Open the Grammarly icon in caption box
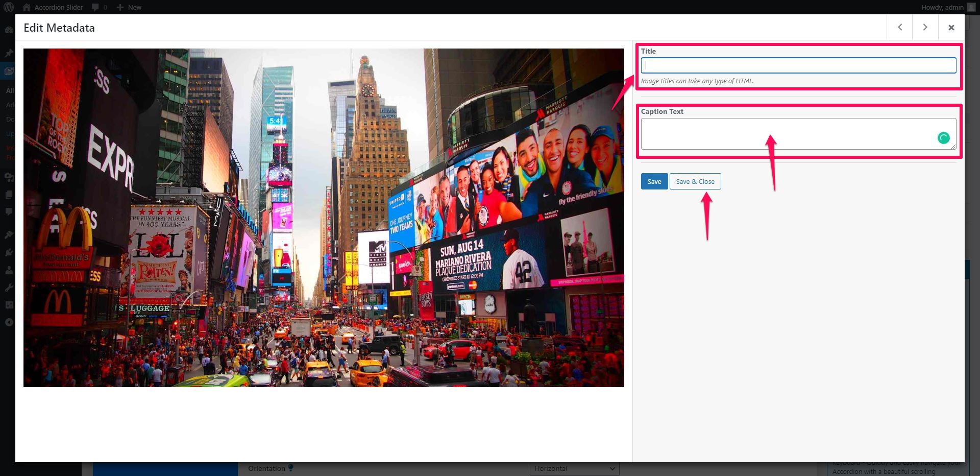Viewport: 980px width, 476px height. (943, 138)
